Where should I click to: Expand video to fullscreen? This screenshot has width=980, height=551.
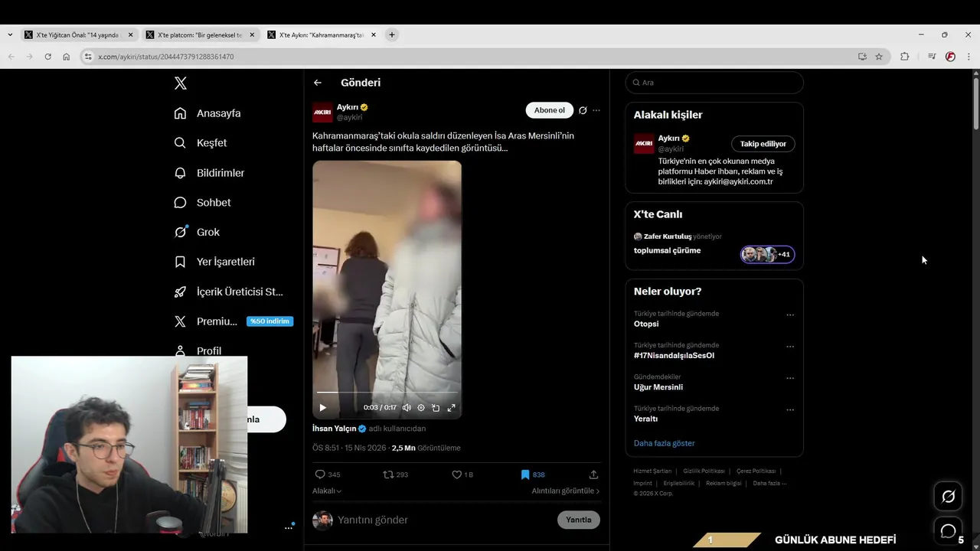click(451, 408)
